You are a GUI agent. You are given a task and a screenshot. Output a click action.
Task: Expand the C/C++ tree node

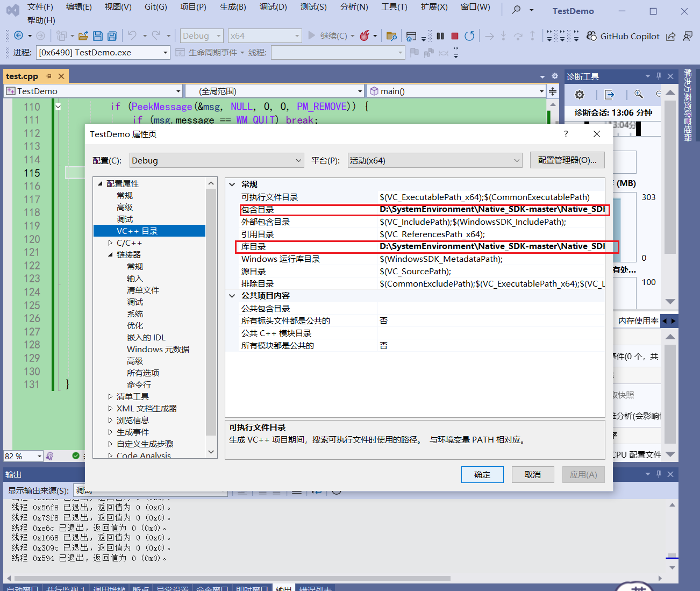point(110,243)
